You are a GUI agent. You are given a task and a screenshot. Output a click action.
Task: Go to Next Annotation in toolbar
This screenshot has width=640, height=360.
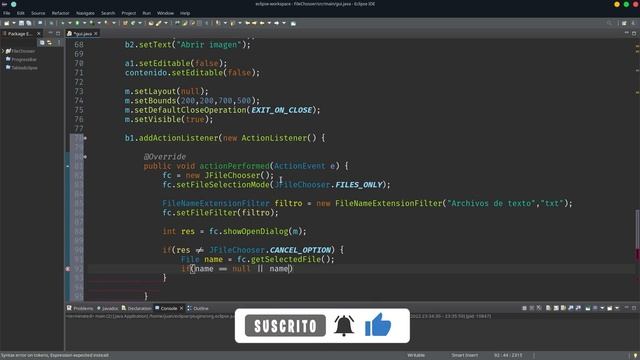(218, 23)
